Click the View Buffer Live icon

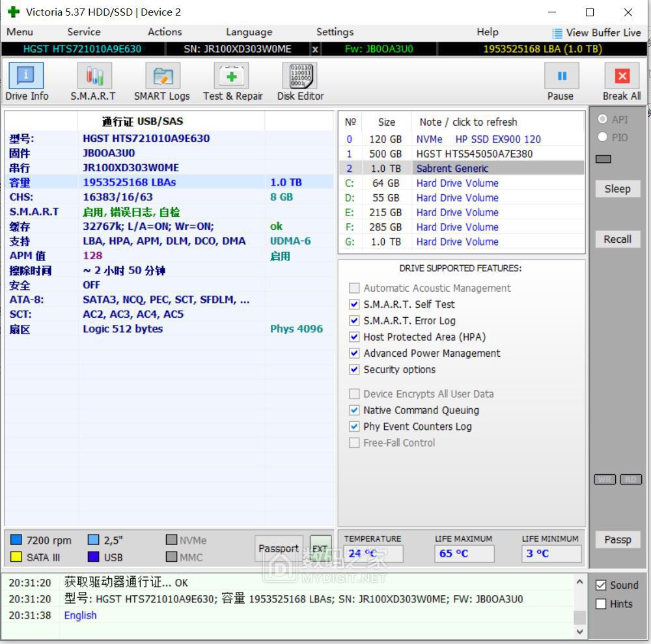tap(557, 33)
